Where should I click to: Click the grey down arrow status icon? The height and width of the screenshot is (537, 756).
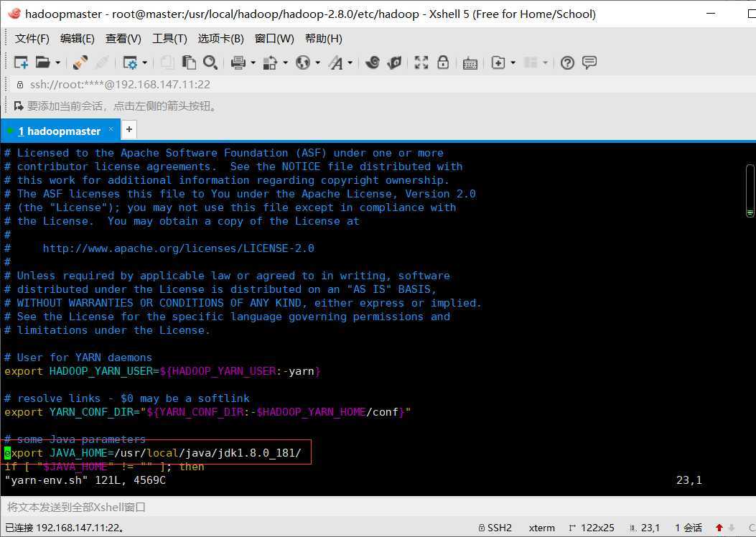click(732, 528)
